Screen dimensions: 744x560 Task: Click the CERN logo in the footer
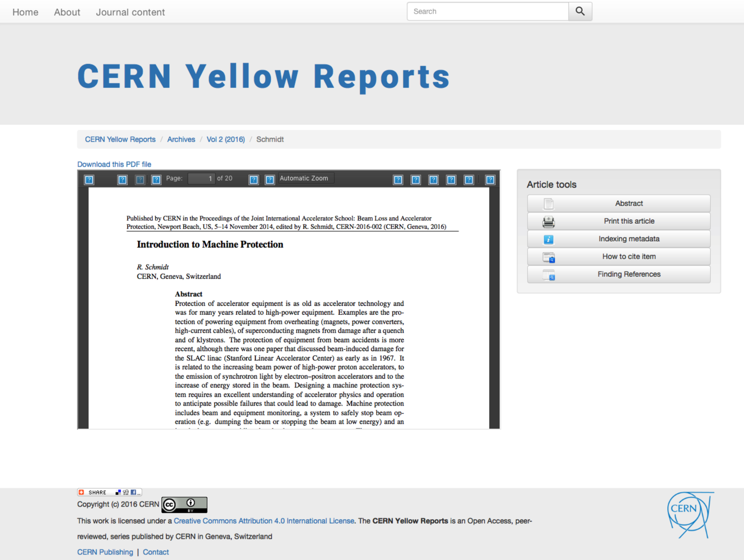[x=690, y=515]
